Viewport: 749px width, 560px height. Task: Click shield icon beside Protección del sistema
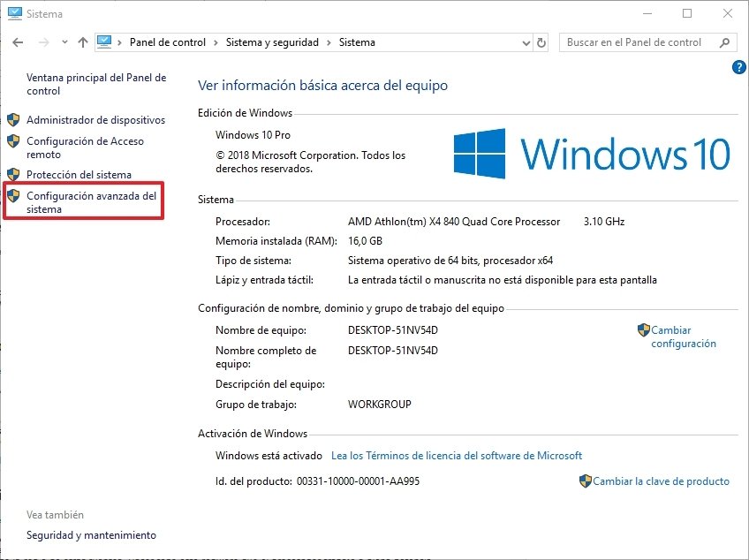(13, 174)
